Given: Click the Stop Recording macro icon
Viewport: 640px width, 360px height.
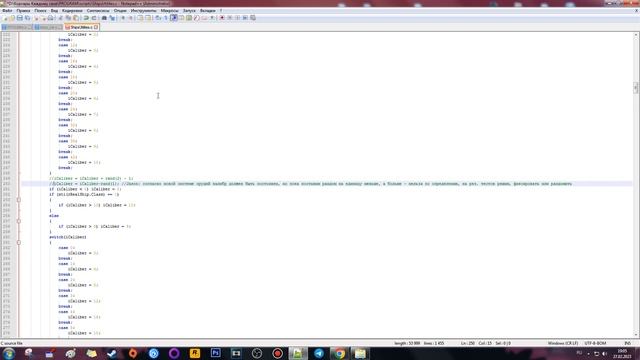Looking at the screenshot, I should coord(230,18).
